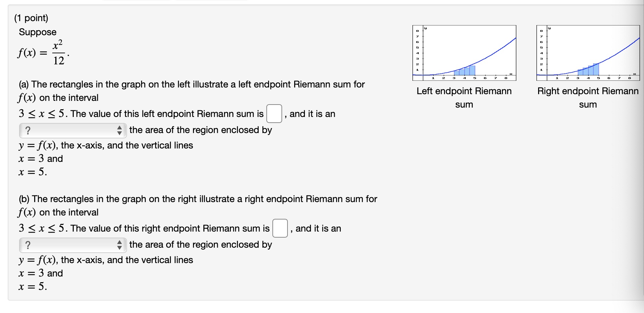
Task: Open the part (b) comparison dropdown
Action: point(72,245)
